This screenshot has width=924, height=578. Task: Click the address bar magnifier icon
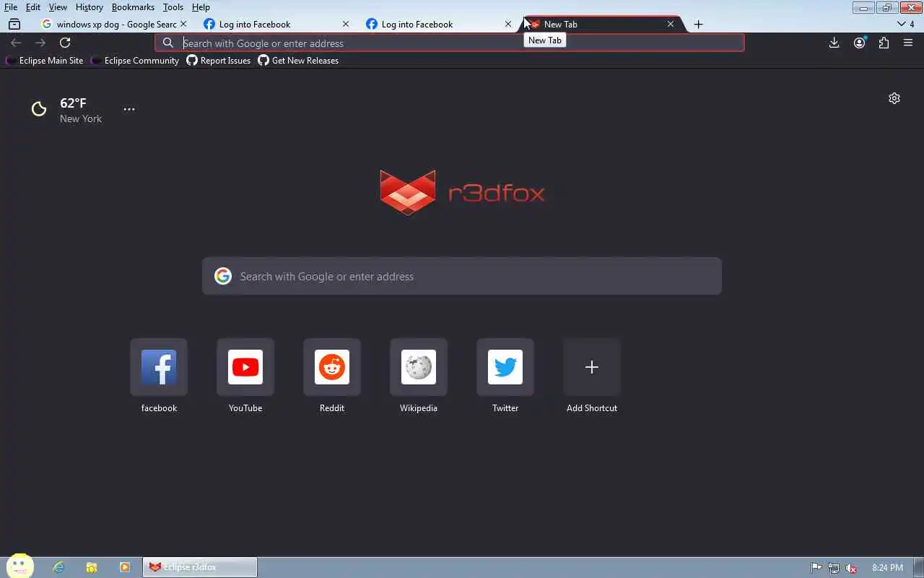click(x=168, y=43)
